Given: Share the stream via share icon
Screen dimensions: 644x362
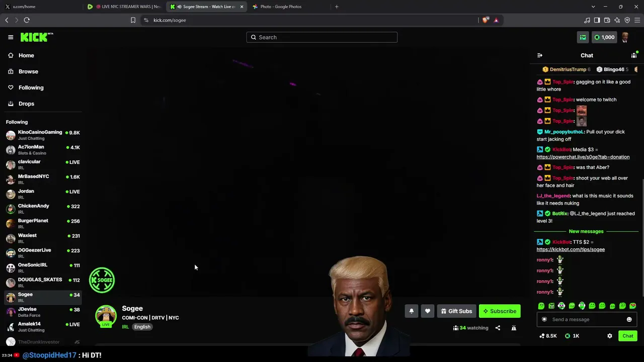Looking at the screenshot, I should click(498, 328).
